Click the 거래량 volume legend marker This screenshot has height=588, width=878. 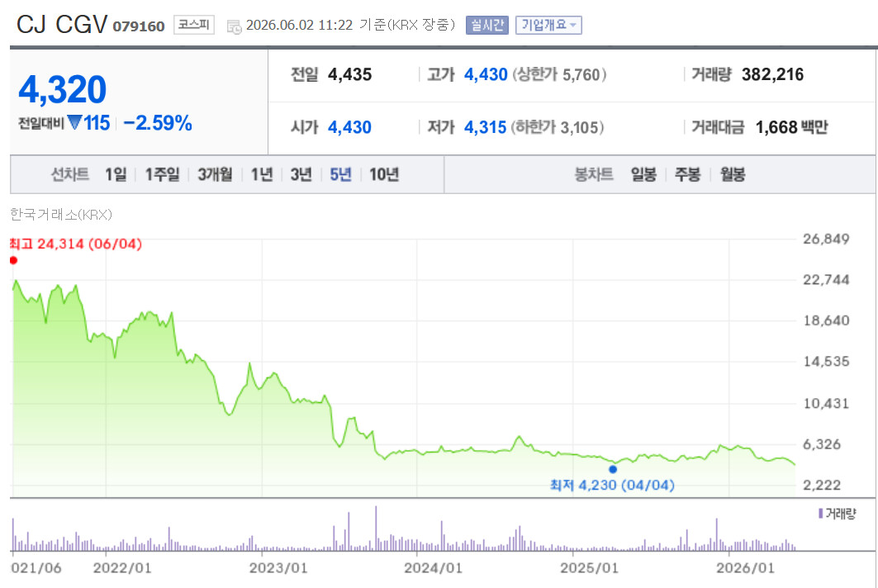pyautogui.click(x=821, y=514)
